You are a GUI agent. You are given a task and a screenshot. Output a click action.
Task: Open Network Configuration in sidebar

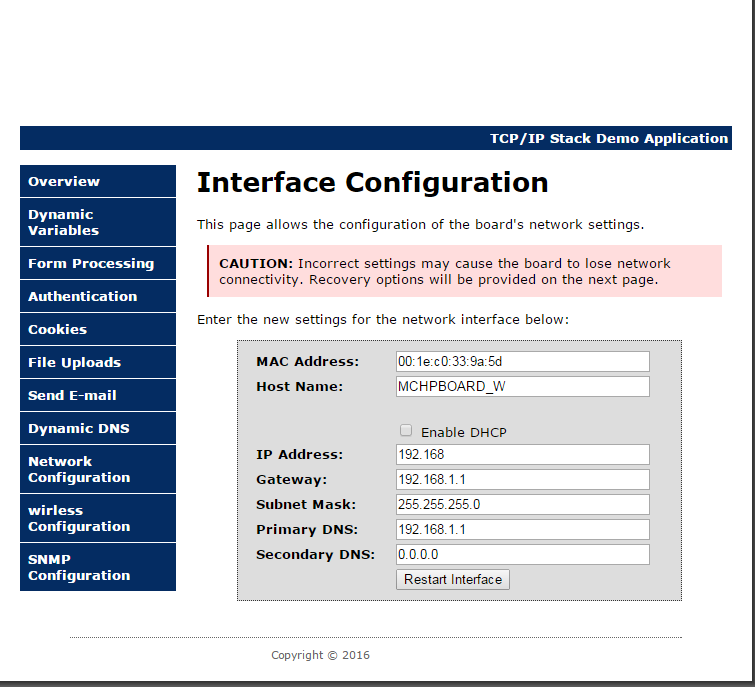tap(98, 469)
